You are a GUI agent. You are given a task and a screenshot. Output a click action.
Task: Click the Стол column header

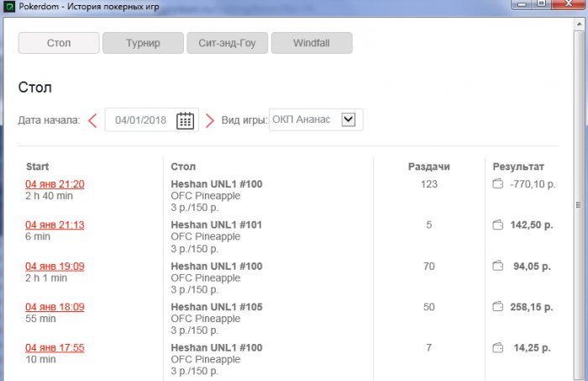tap(183, 167)
